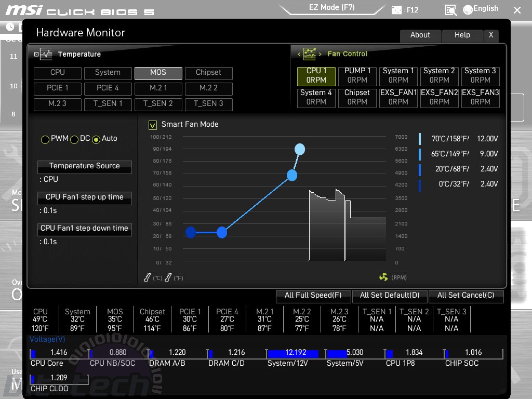This screenshot has width=532, height=399.
Task: Select the Chipset temperature button
Action: click(209, 73)
